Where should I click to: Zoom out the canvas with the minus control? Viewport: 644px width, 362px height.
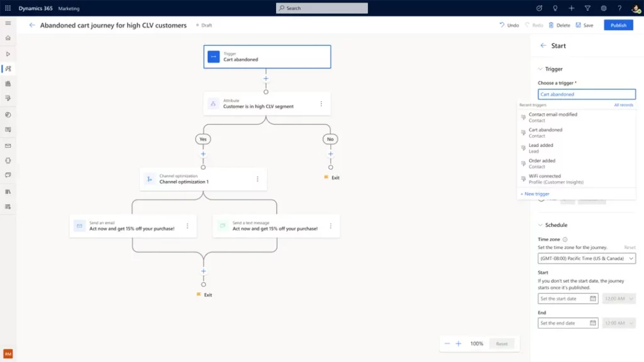pos(447,343)
